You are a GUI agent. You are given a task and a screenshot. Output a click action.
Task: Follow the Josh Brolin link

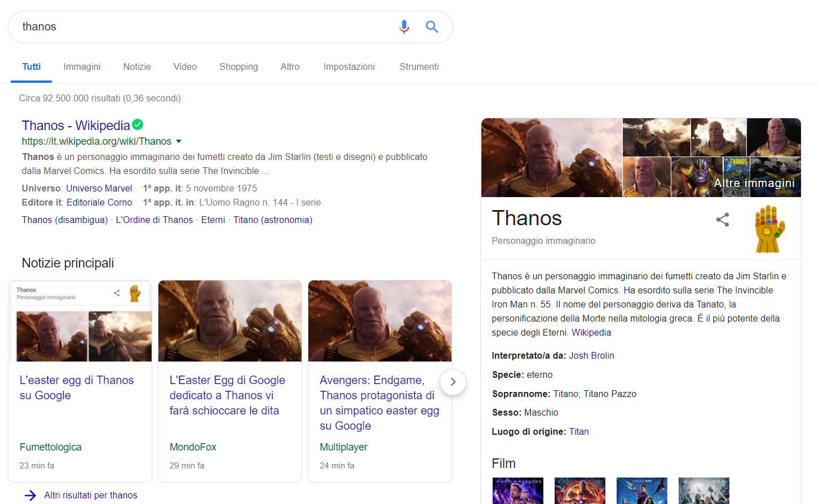(591, 355)
